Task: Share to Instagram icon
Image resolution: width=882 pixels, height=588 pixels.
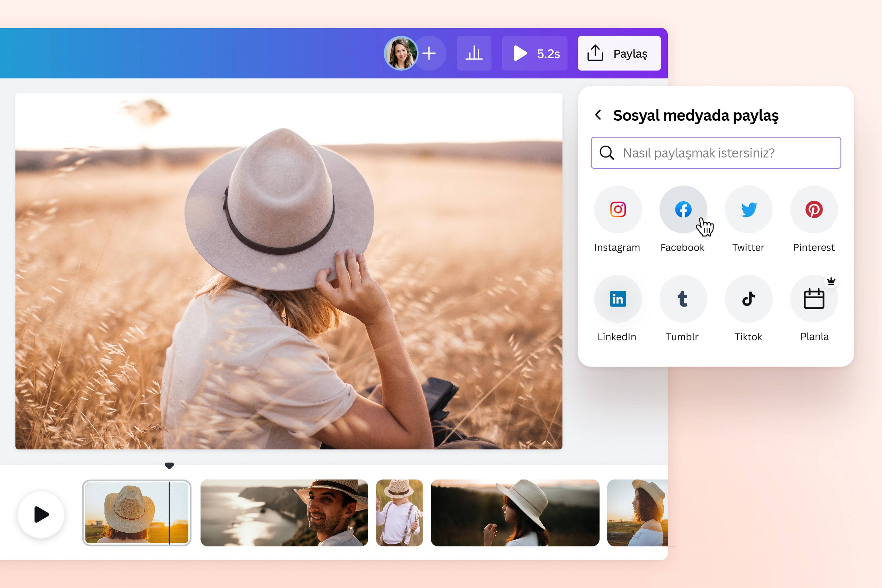Action: point(618,209)
